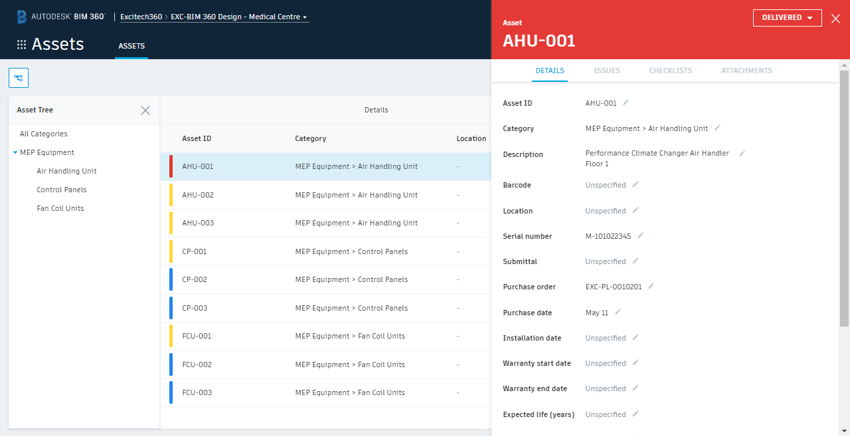Edit the Asset ID pencil icon
This screenshot has width=850, height=436.
(626, 103)
